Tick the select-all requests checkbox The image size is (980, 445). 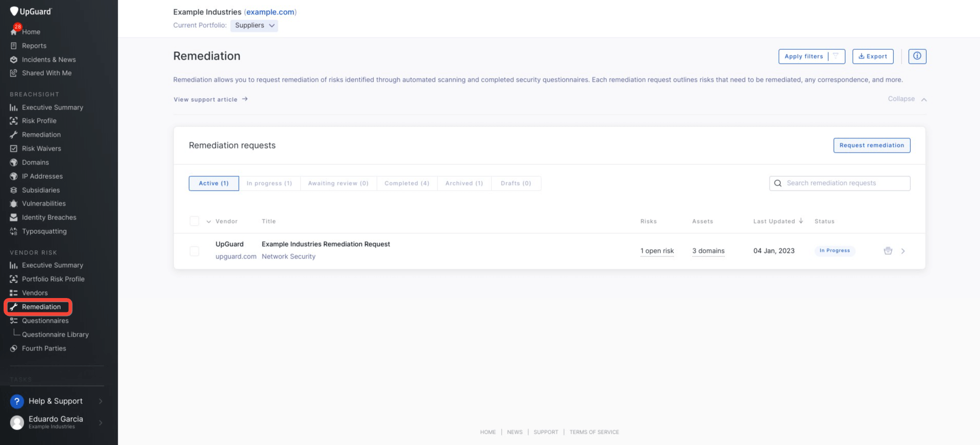[194, 221]
